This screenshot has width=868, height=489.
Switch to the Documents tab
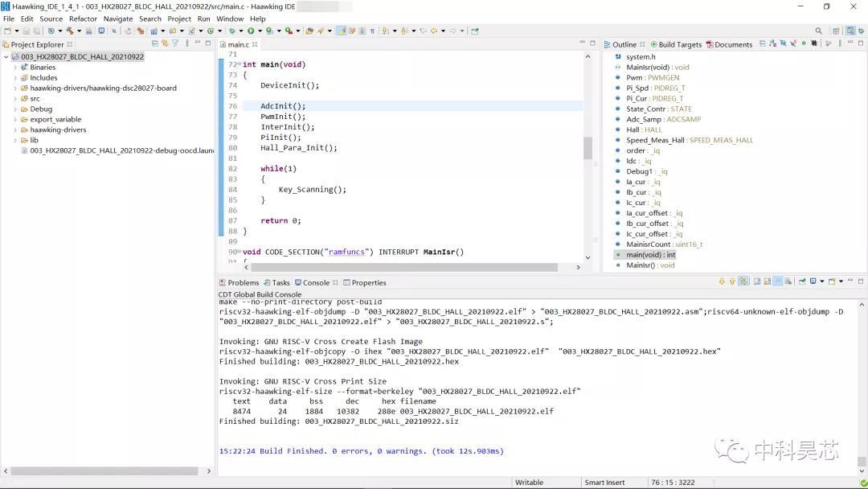coord(729,44)
